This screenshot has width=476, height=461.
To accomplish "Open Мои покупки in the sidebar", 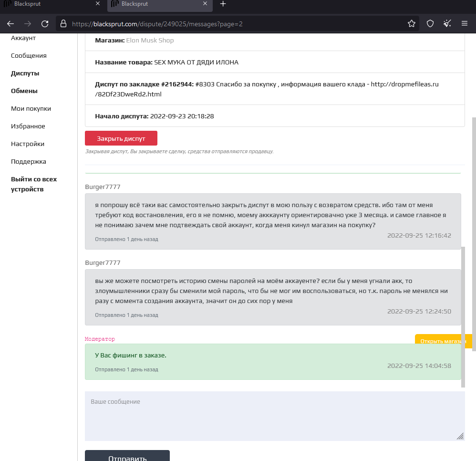I will [31, 108].
